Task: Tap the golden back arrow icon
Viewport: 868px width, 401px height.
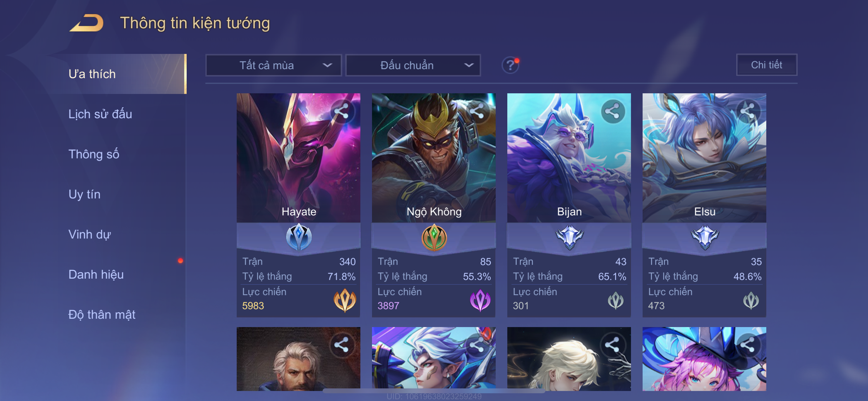Action: (x=86, y=23)
